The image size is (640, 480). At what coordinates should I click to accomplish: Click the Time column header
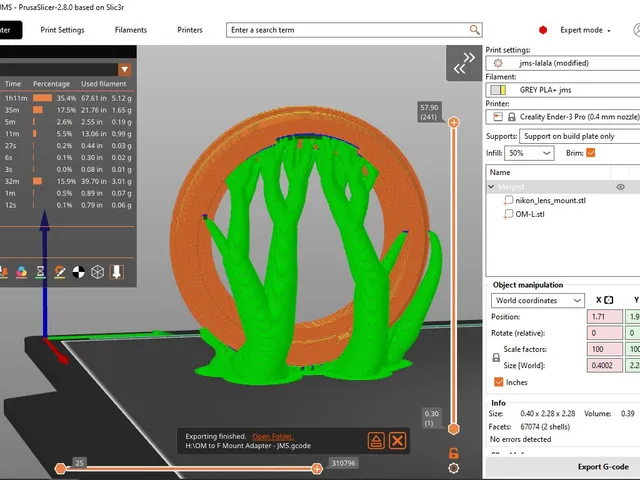(x=13, y=84)
